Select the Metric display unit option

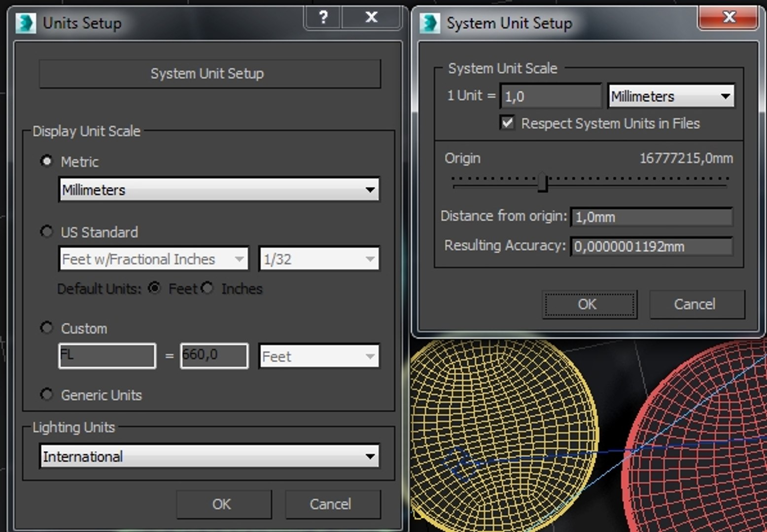pos(46,161)
